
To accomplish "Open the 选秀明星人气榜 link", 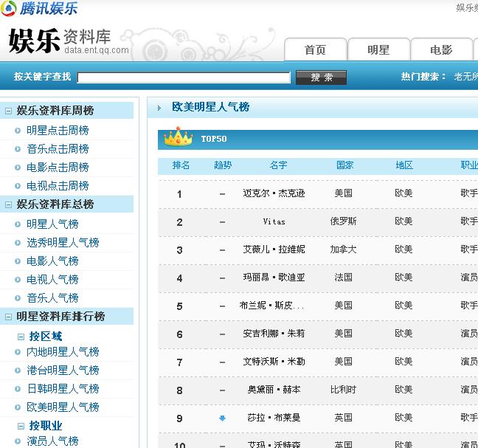I will coord(63,243).
